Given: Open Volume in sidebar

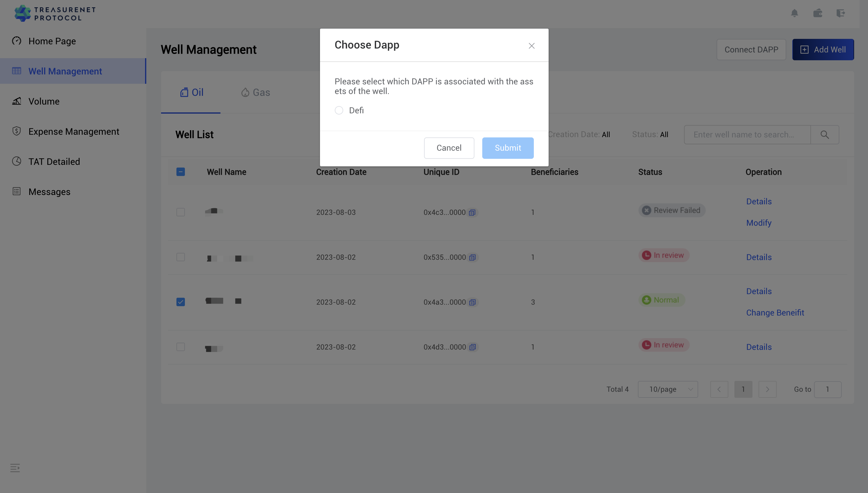Looking at the screenshot, I should coord(73,101).
